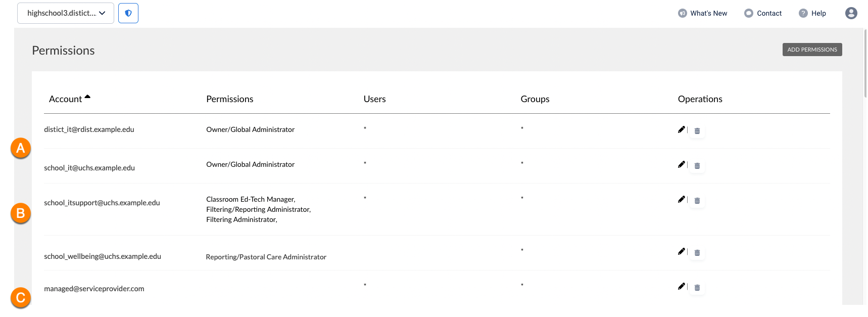The height and width of the screenshot is (317, 868).
Task: Click the Users column header
Action: (x=375, y=99)
